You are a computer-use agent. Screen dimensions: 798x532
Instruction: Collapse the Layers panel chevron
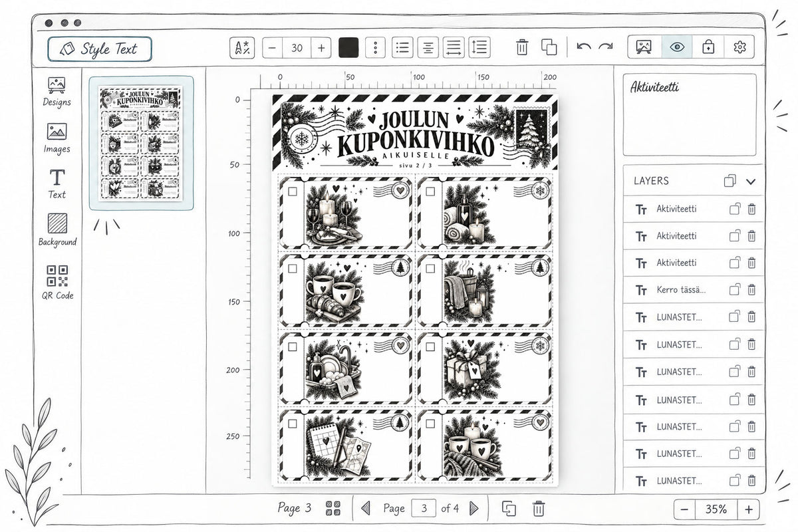751,181
